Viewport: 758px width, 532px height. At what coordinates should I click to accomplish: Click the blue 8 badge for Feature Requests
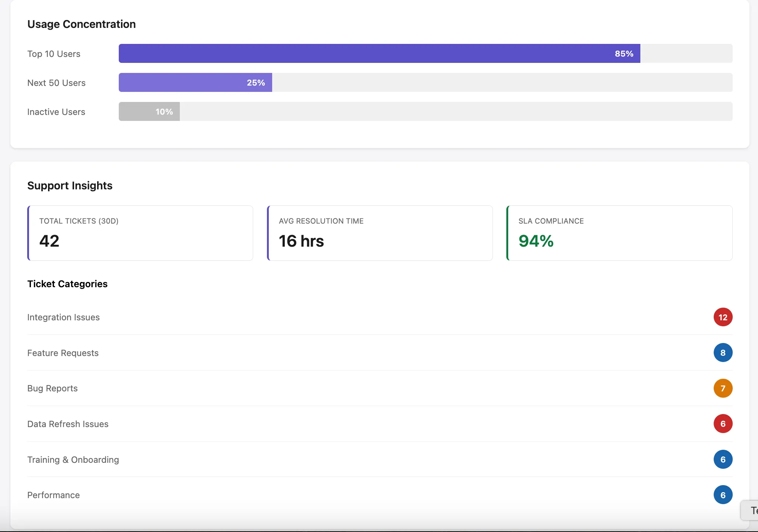(723, 353)
